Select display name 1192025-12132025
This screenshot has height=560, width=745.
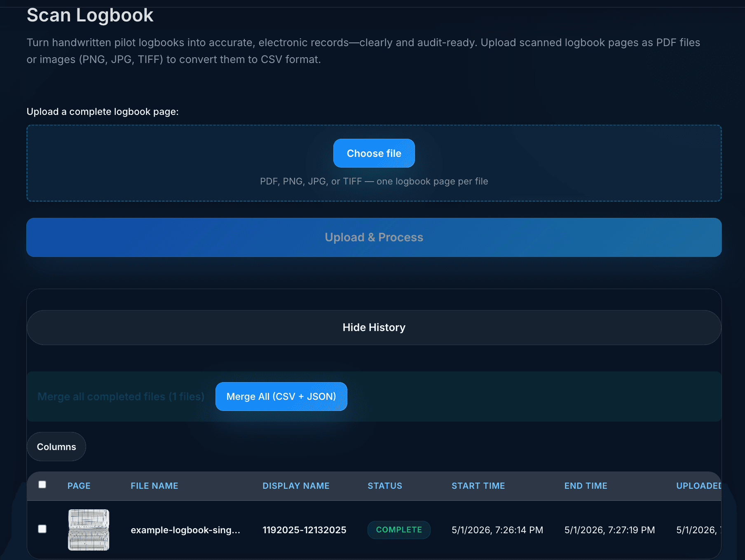pos(305,530)
